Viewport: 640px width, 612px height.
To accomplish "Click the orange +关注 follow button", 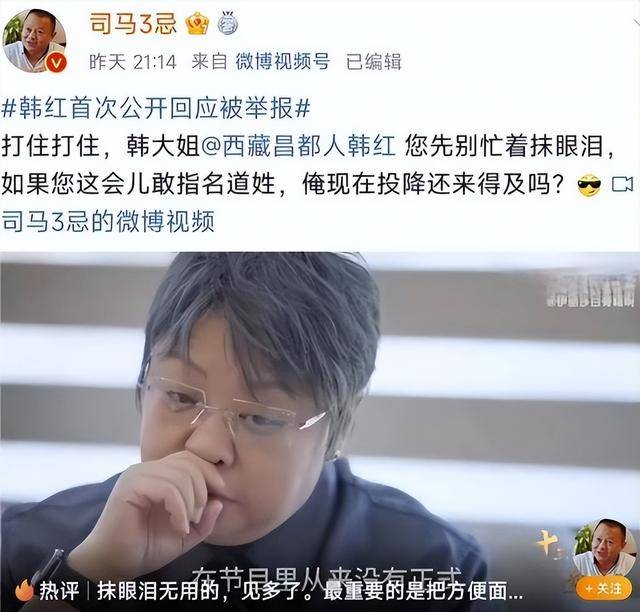I will (604, 589).
